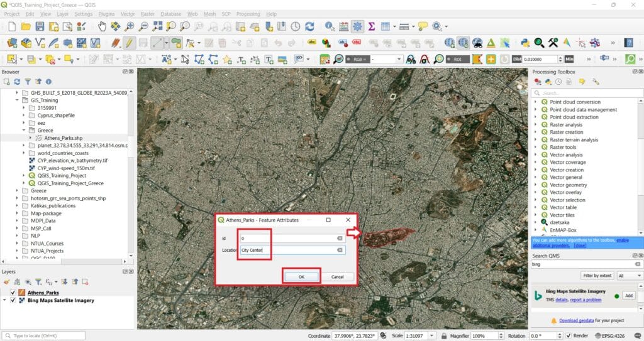Add Bing Maps Satellite Imagery via Add button
The width and height of the screenshot is (644, 341).
click(x=628, y=295)
